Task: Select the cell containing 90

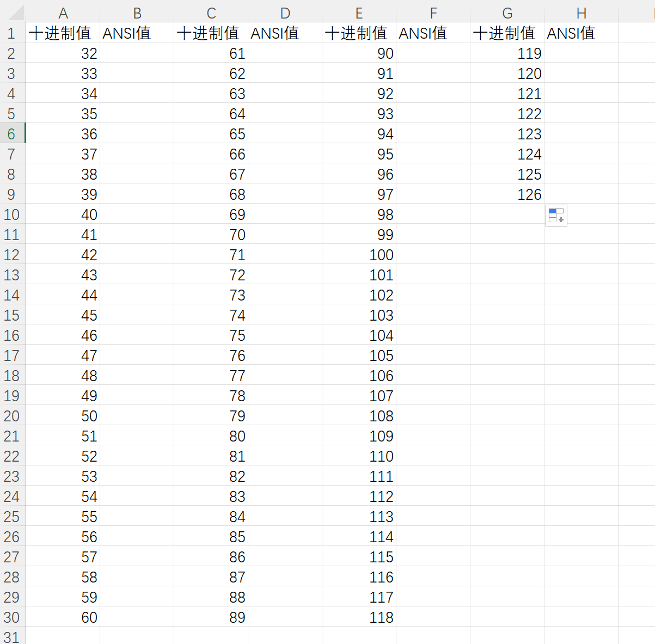Action: tap(359, 53)
